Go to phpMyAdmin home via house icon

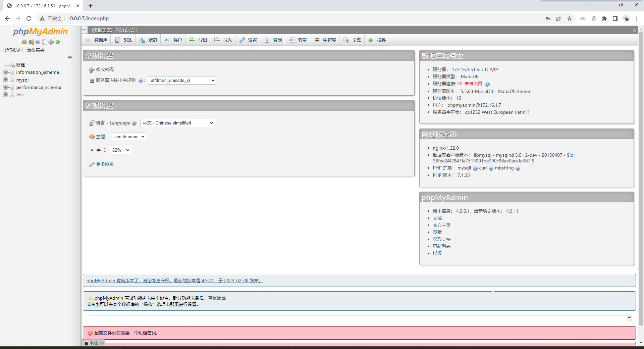point(24,42)
